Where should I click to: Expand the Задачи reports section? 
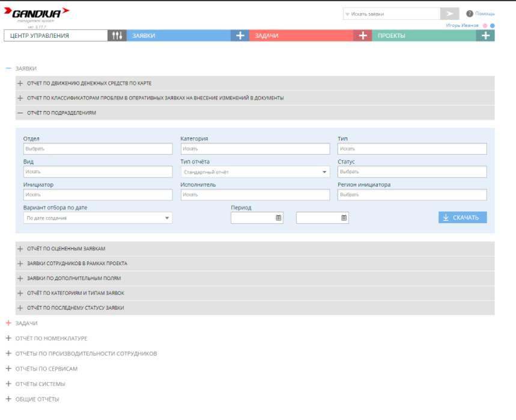(x=8, y=323)
